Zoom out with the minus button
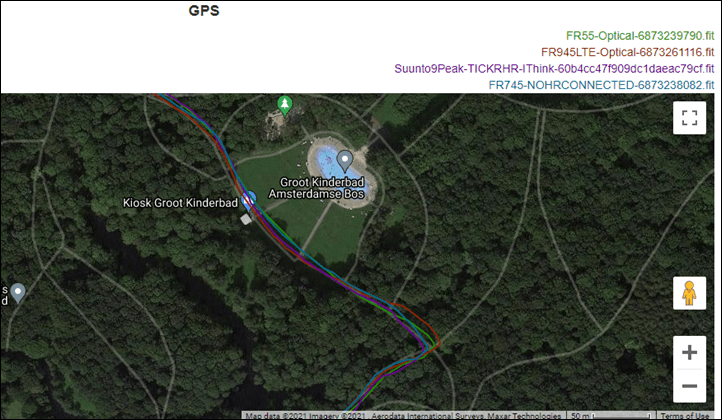 tap(689, 386)
